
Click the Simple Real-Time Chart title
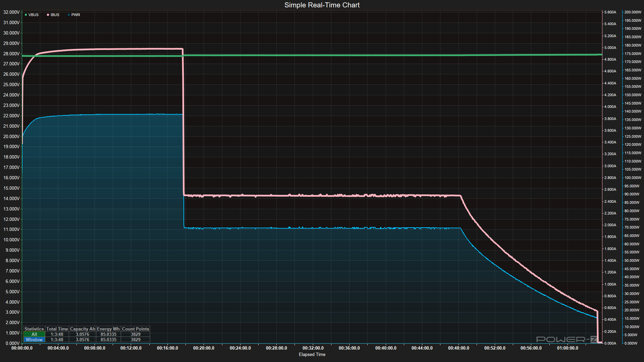click(322, 5)
